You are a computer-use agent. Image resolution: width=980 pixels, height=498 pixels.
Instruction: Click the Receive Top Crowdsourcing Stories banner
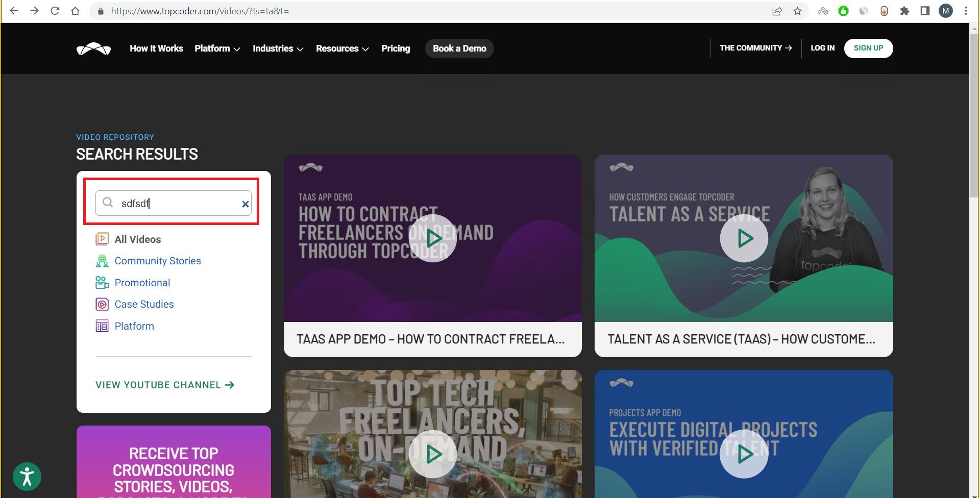[x=174, y=462]
